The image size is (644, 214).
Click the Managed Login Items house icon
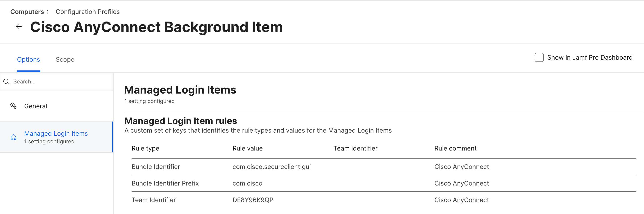[x=13, y=137]
